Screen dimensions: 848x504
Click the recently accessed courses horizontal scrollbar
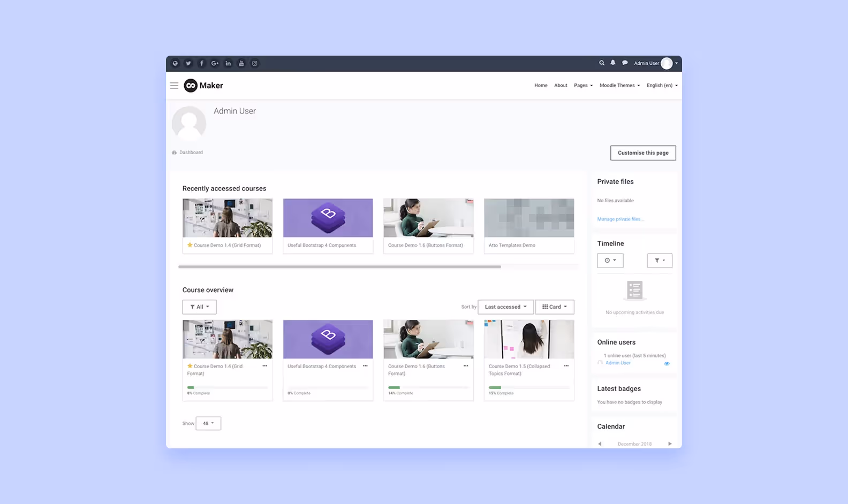(339, 266)
